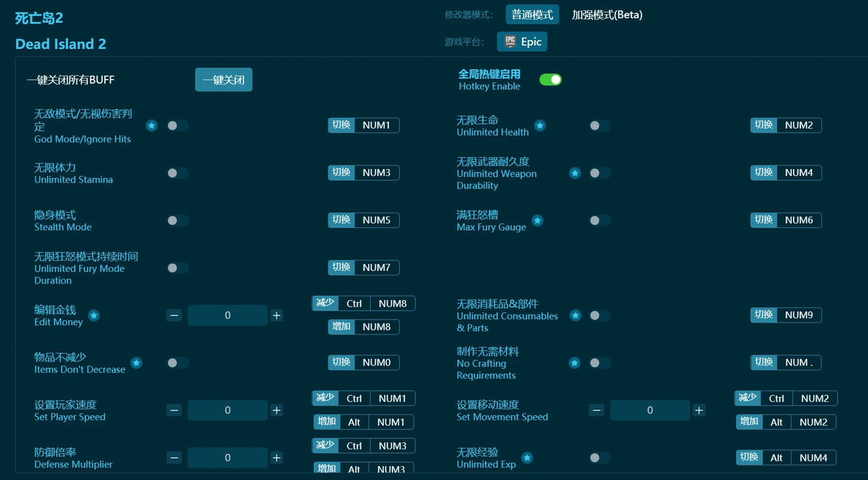Toggle Items Don't Decrease switch
This screenshot has width=868, height=480.
click(178, 363)
